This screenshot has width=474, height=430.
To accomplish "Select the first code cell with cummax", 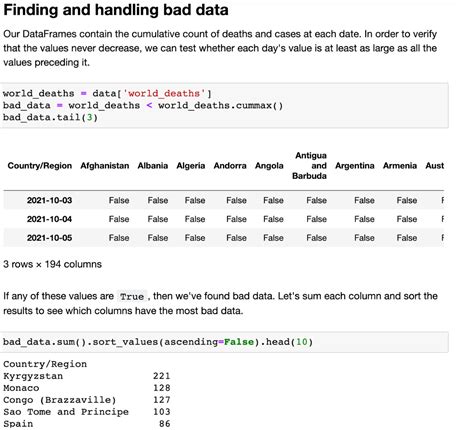I will [224, 105].
